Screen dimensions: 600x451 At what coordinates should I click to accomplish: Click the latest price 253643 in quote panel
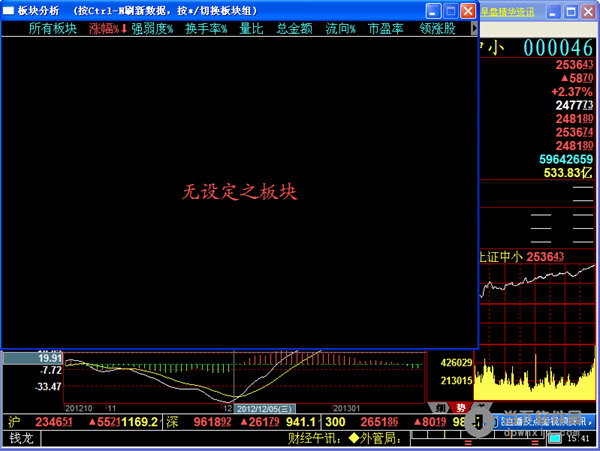[574, 65]
